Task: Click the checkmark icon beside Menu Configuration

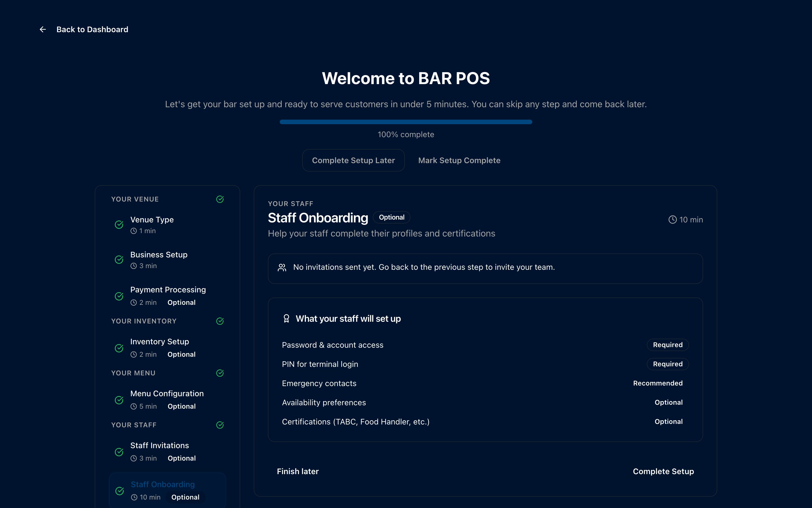Action: click(x=119, y=400)
